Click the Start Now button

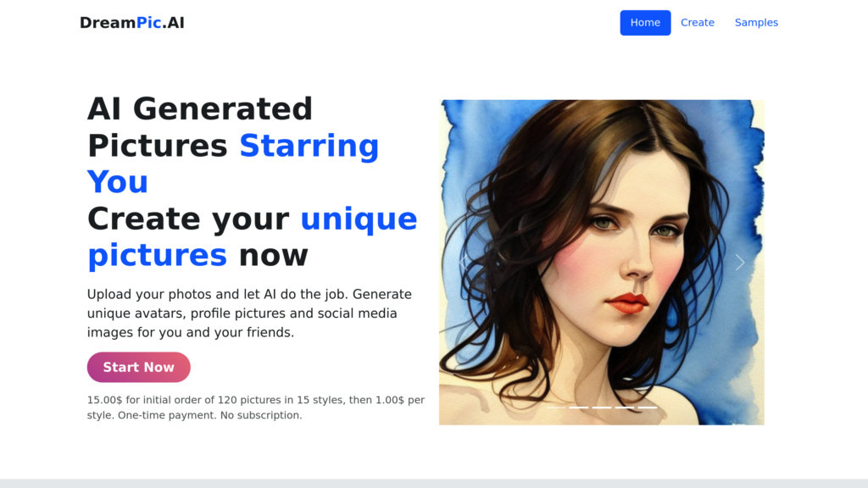138,368
